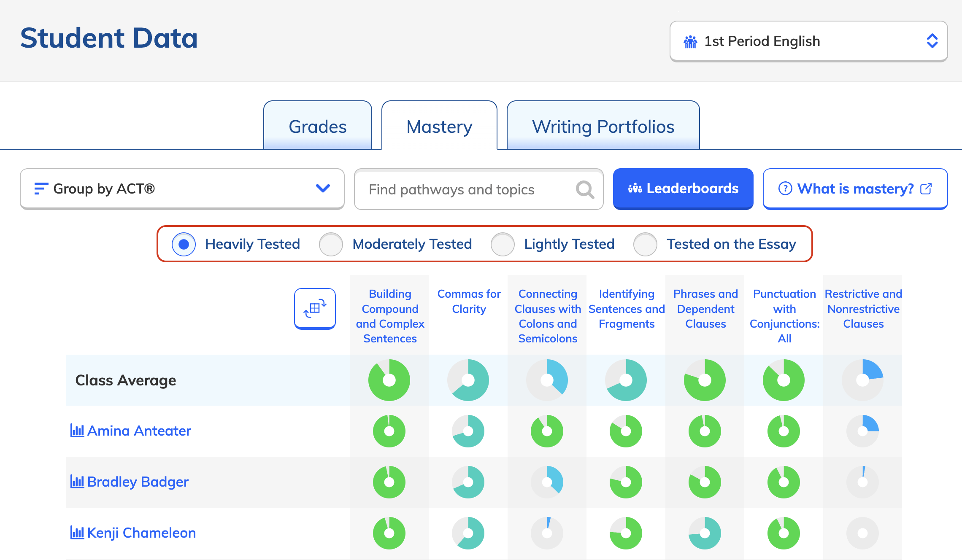Open Bradley Badger's Connecting Clauses pie

pos(547,482)
